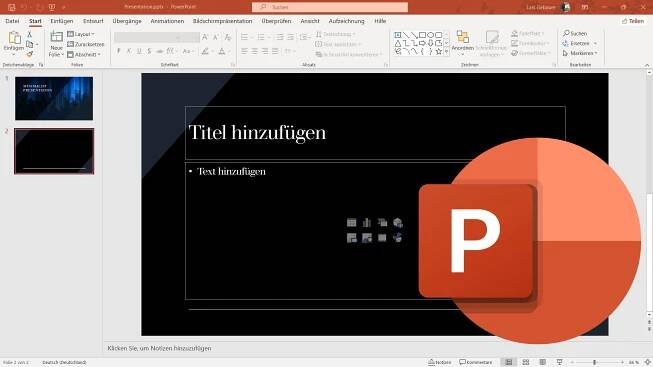Viewport: 653px width, 367px height.
Task: Click the insert table icon in placeholder
Action: coord(351,223)
